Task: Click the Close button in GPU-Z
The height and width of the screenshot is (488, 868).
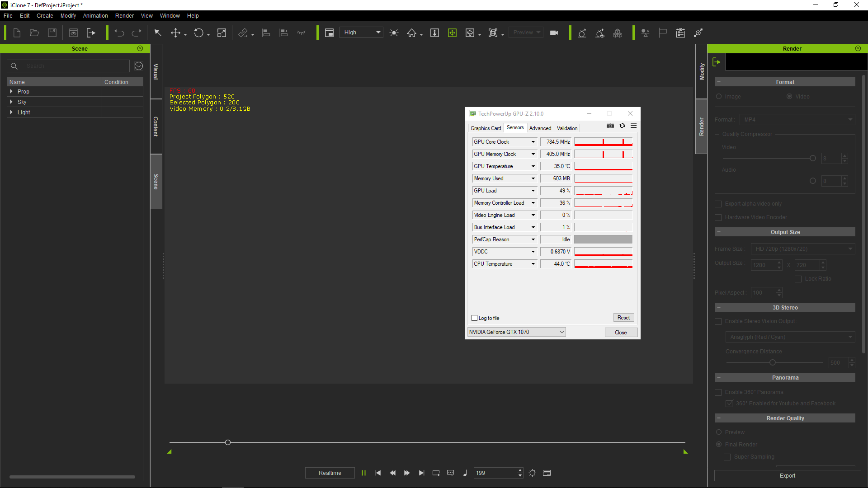Action: pyautogui.click(x=620, y=332)
